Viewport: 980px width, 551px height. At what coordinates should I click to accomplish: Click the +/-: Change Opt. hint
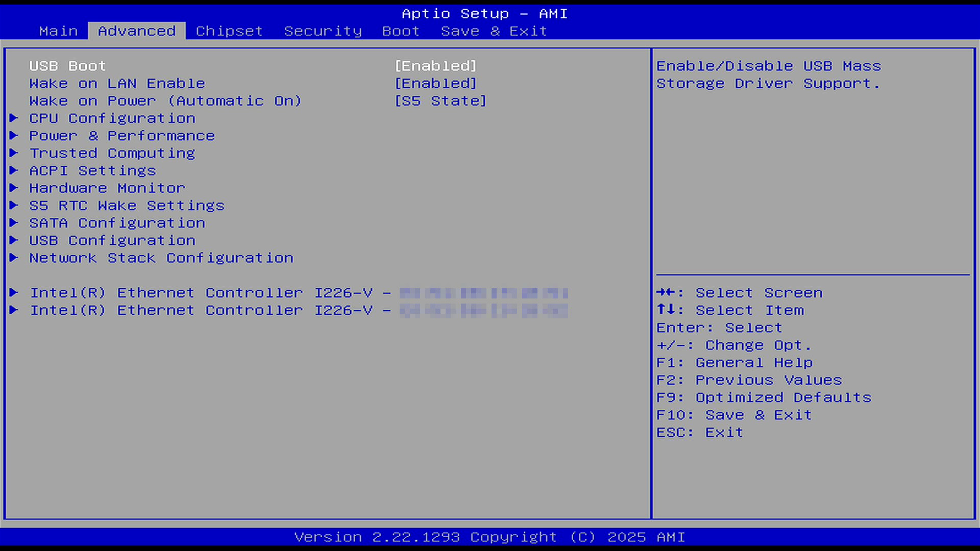733,345
